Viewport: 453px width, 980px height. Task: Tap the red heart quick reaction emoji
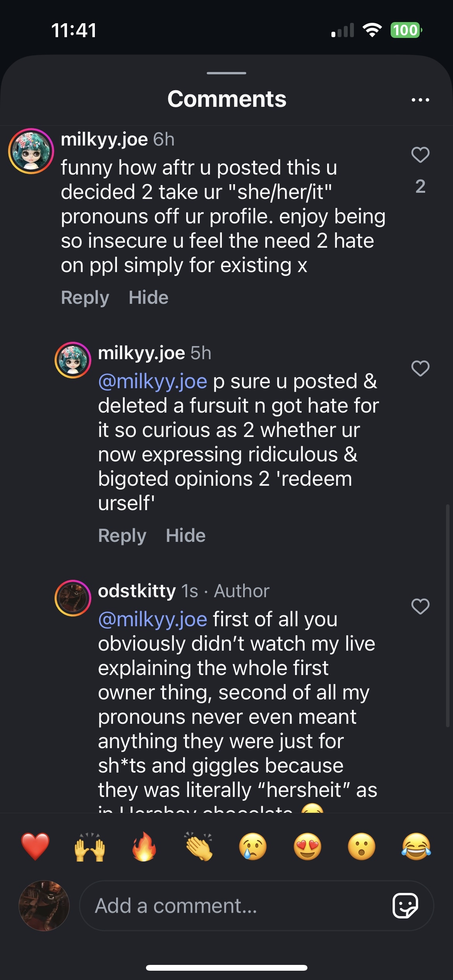[x=35, y=846]
